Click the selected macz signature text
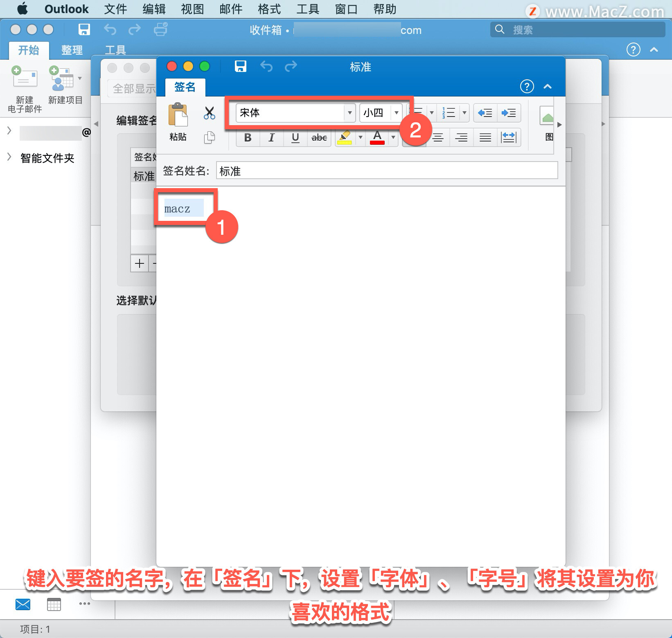Screen dimensions: 672x638 tap(177, 209)
